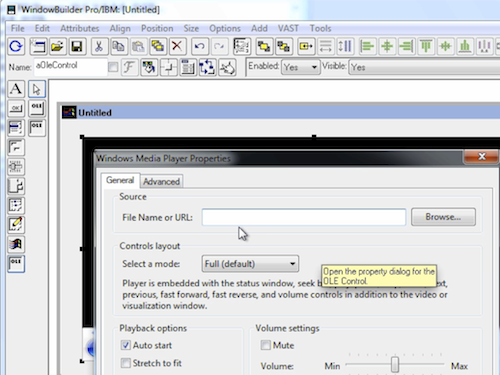
Task: Click the Name field with aOleControl
Action: click(x=70, y=67)
